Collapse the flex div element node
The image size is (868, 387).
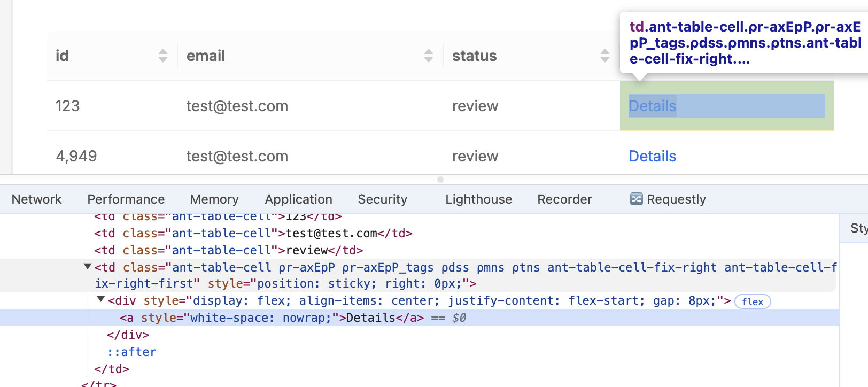coord(100,300)
